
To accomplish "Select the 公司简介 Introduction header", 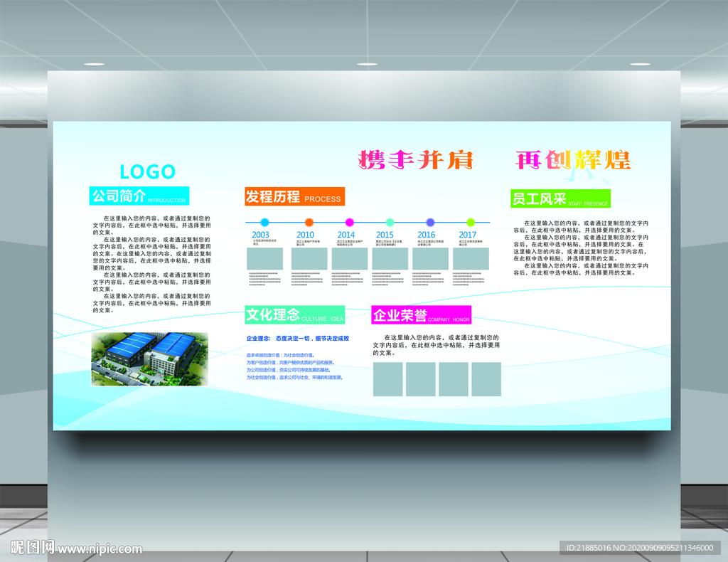I will click(x=139, y=196).
